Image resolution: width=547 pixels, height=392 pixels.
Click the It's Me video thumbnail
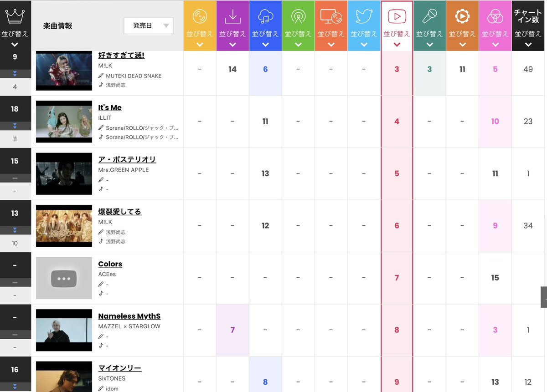pos(64,122)
